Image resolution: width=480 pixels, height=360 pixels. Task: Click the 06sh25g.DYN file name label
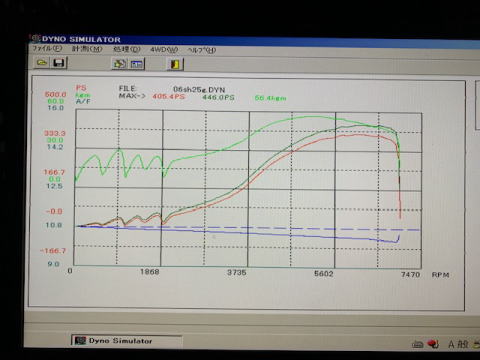coord(199,89)
